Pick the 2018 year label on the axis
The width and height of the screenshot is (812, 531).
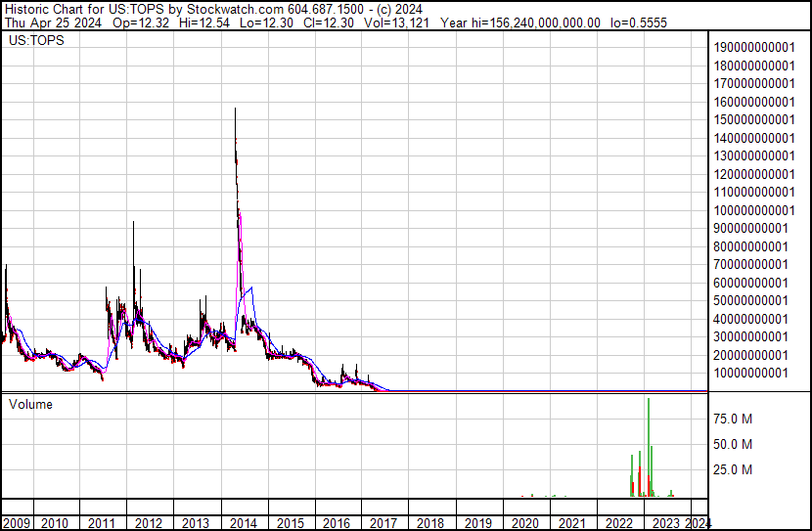(430, 523)
